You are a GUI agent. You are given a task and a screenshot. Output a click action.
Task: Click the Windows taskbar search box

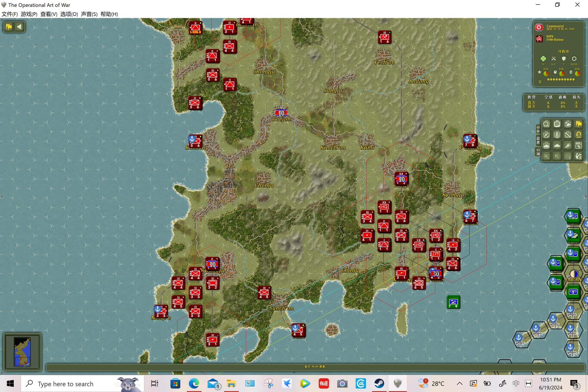click(x=82, y=384)
